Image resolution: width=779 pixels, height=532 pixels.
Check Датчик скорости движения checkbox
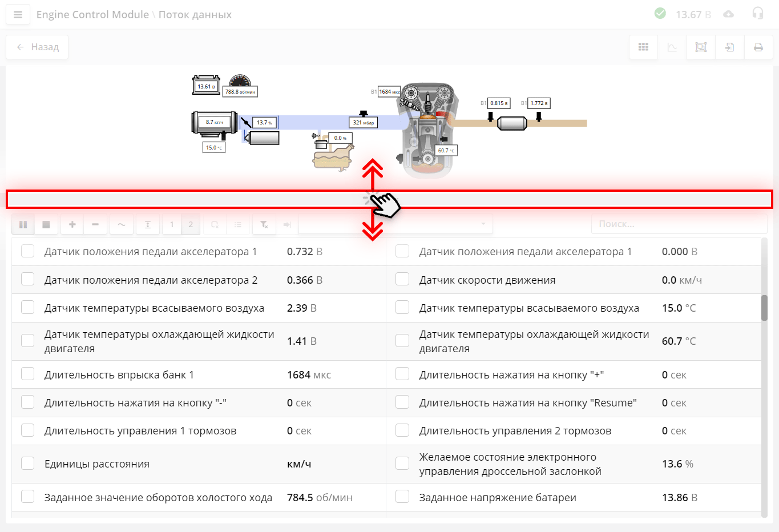(402, 280)
